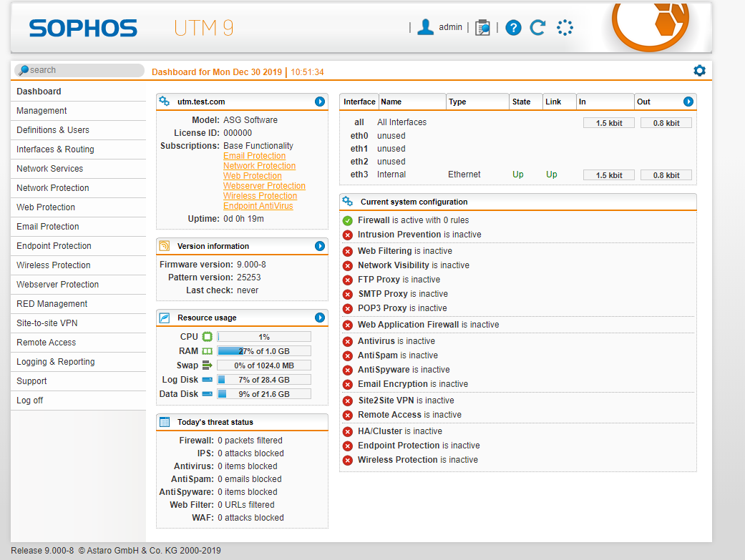Click the green Firewall active status icon
745x560 pixels.
click(348, 220)
